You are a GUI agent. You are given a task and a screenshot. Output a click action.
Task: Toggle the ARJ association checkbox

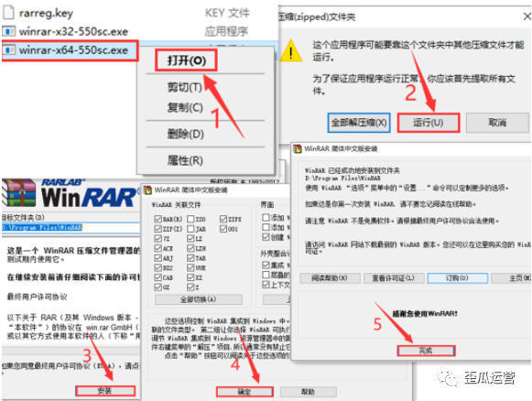[157, 258]
